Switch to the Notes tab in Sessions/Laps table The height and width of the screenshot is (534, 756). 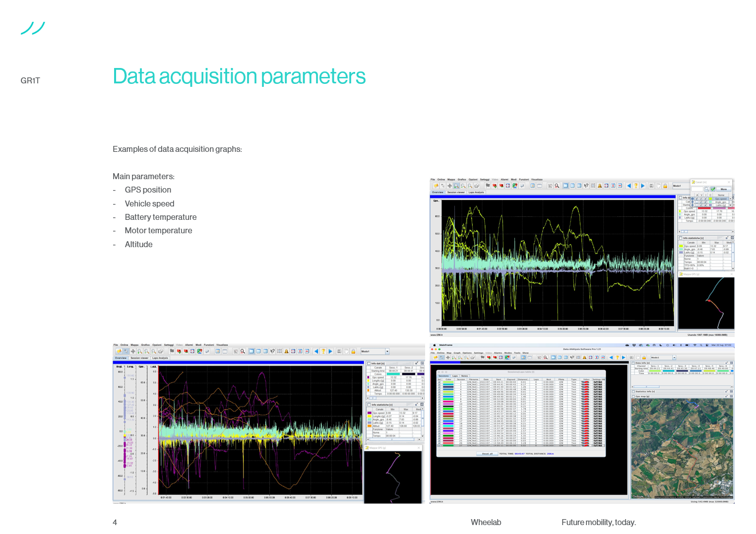point(464,376)
